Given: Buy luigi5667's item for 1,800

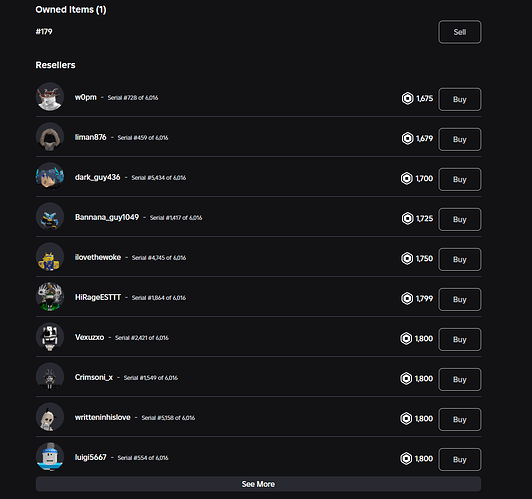Looking at the screenshot, I should [460, 460].
